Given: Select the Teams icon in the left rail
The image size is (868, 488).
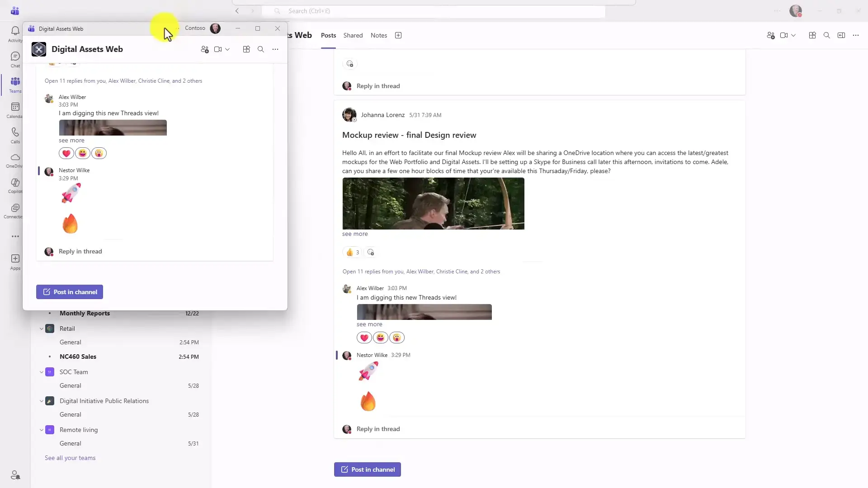Looking at the screenshot, I should (x=15, y=84).
